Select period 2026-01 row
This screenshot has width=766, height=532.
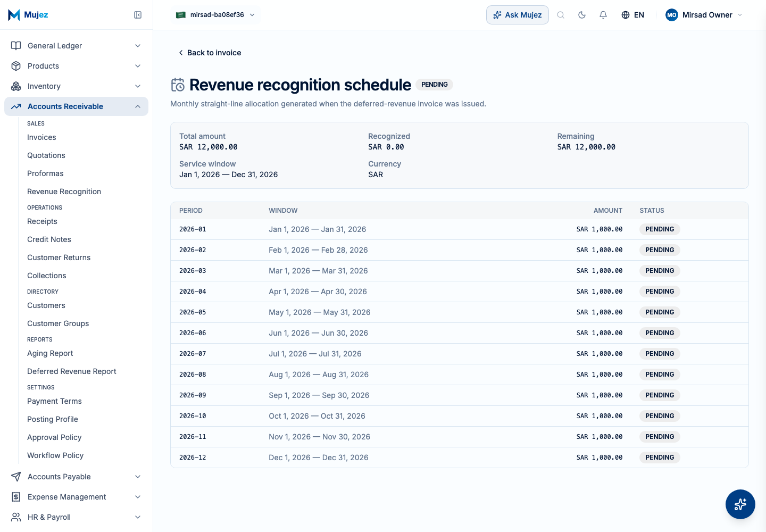[460, 229]
